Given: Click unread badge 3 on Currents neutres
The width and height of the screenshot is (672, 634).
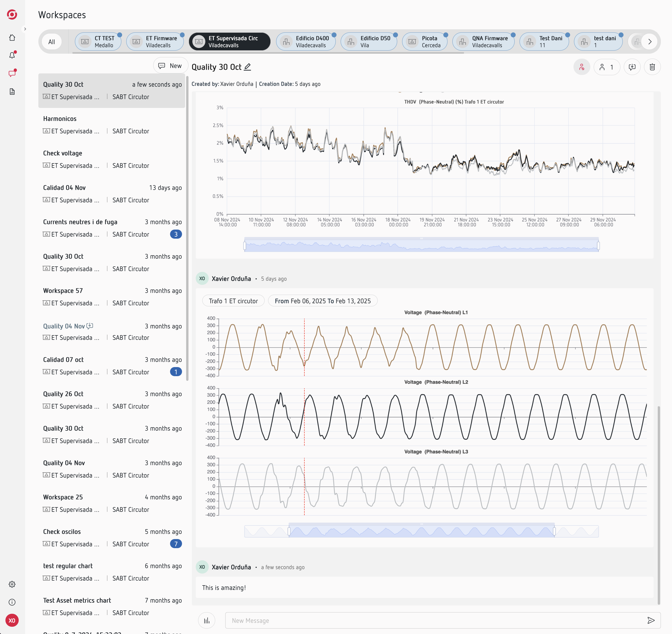Looking at the screenshot, I should (x=176, y=234).
